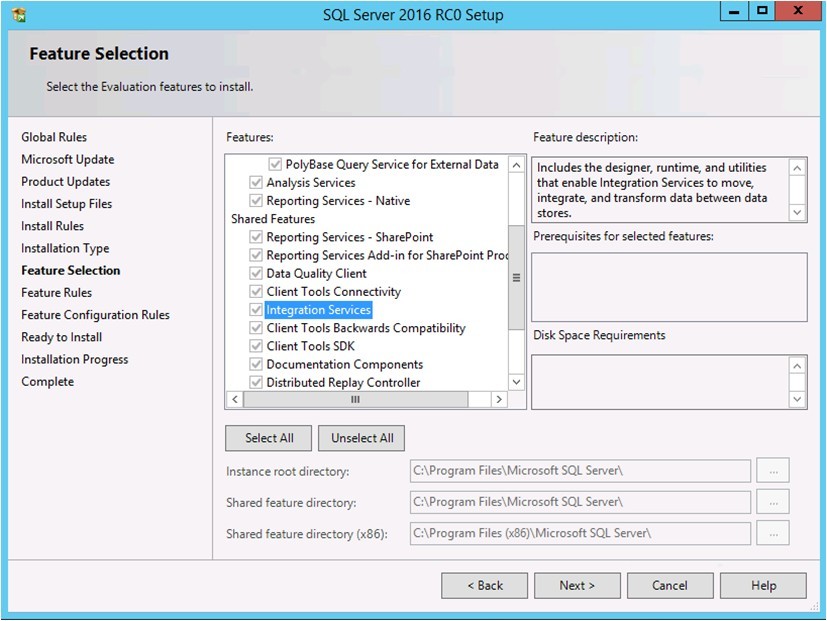Viewport: 827px width, 621px height.
Task: Select the Data Quality Client label
Action: pyautogui.click(x=316, y=273)
